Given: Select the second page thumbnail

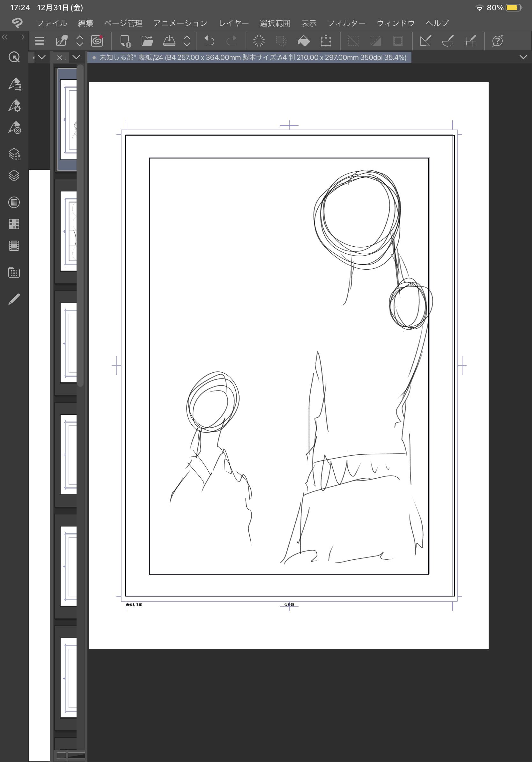Looking at the screenshot, I should pos(69,231).
